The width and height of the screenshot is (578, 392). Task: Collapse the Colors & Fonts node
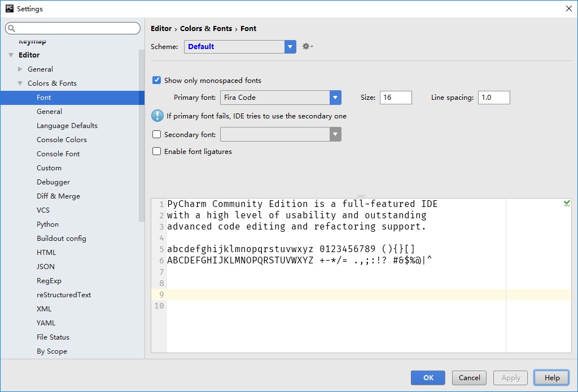(x=20, y=83)
